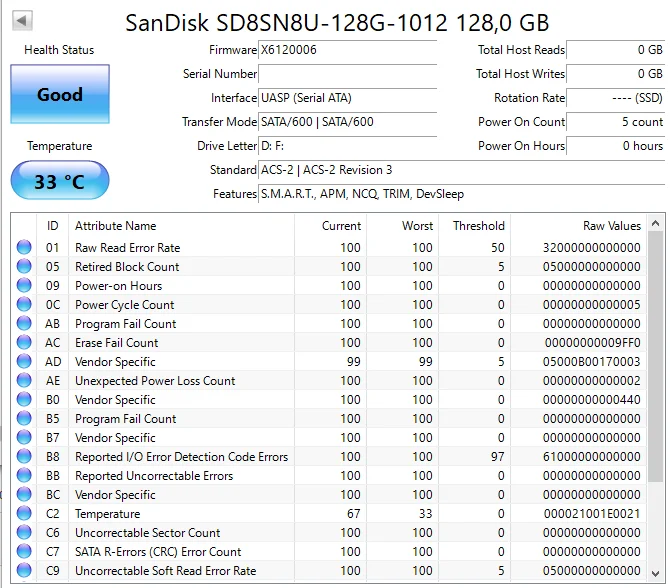The height and width of the screenshot is (588, 670).
Task: Sort by the Threshold column header
Action: pos(475,226)
